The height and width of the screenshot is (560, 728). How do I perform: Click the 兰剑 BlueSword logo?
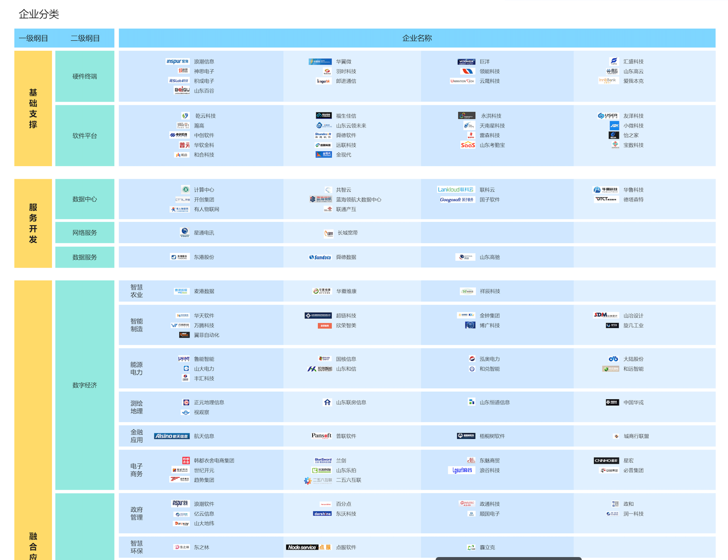coord(323,460)
